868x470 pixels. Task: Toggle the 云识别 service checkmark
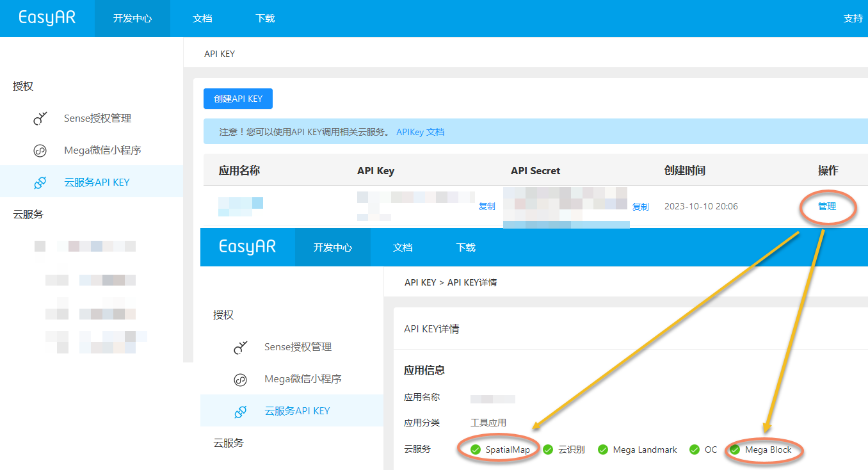click(548, 450)
